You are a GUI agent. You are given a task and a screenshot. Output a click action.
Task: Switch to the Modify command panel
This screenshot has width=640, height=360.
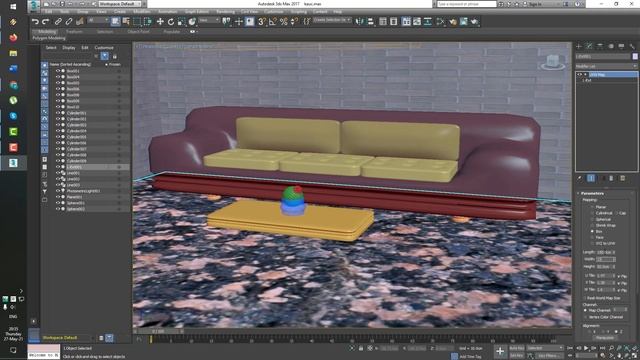(x=589, y=46)
